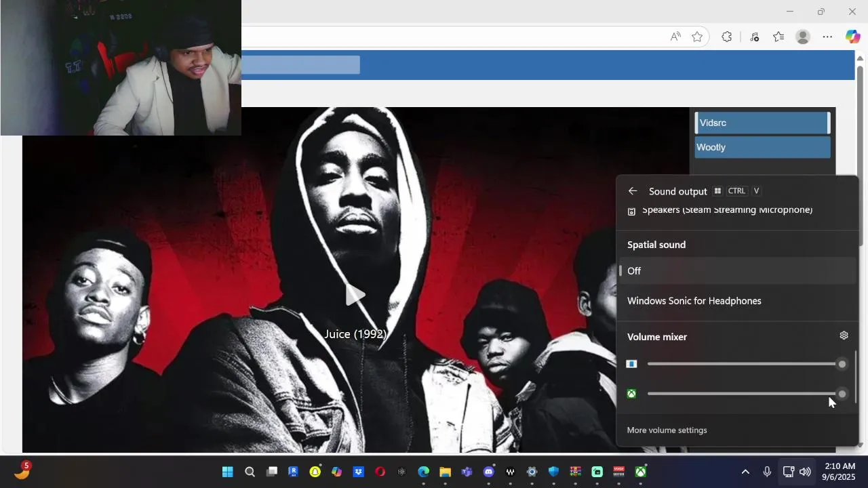
Task: Switch to Microsoft Edge on taskbar
Action: (x=423, y=472)
